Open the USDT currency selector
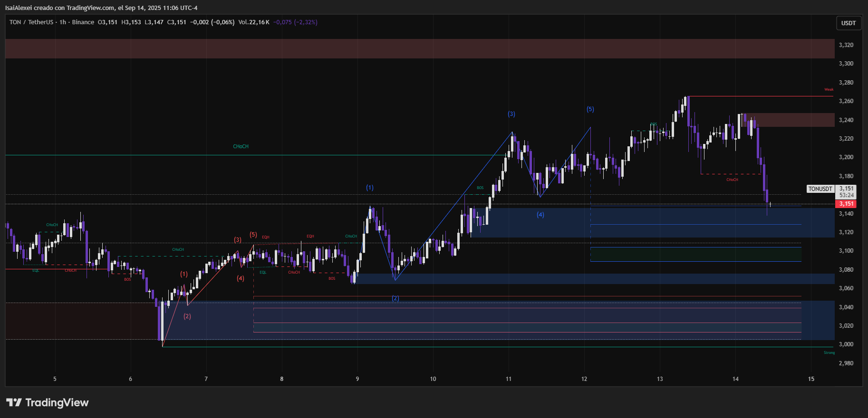Viewport: 868px width, 418px height. (x=849, y=23)
